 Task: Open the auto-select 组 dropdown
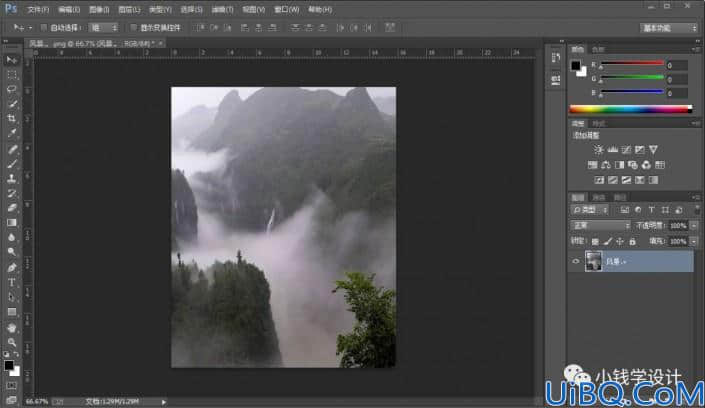pos(103,27)
